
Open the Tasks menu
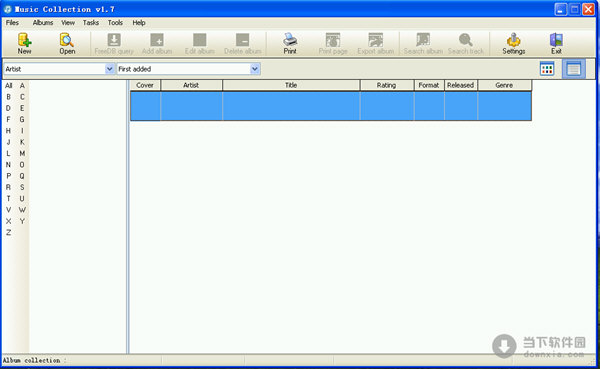click(x=91, y=23)
